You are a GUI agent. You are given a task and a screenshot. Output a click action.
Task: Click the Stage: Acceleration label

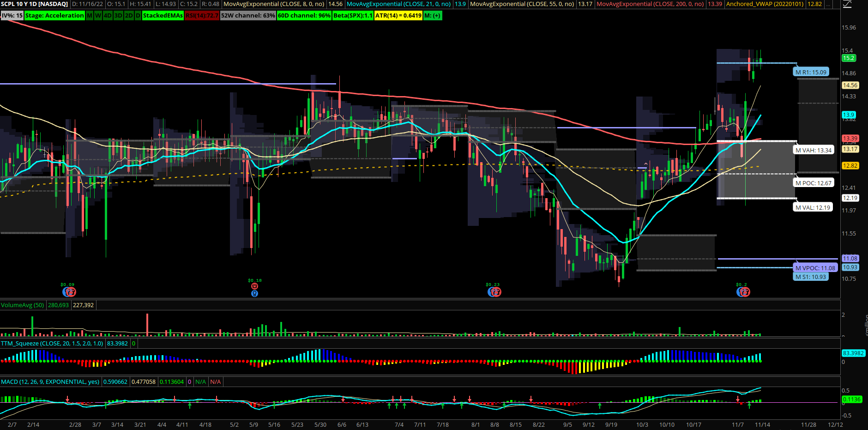[54, 15]
